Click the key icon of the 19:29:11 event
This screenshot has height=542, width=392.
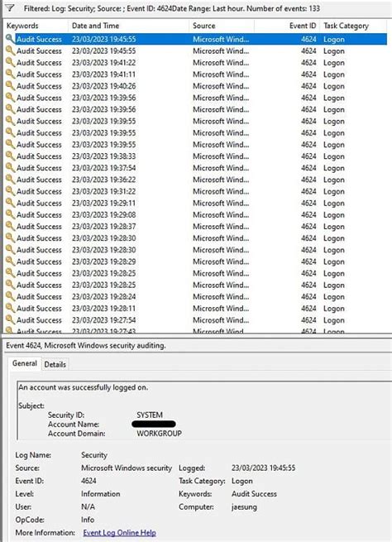(x=11, y=204)
